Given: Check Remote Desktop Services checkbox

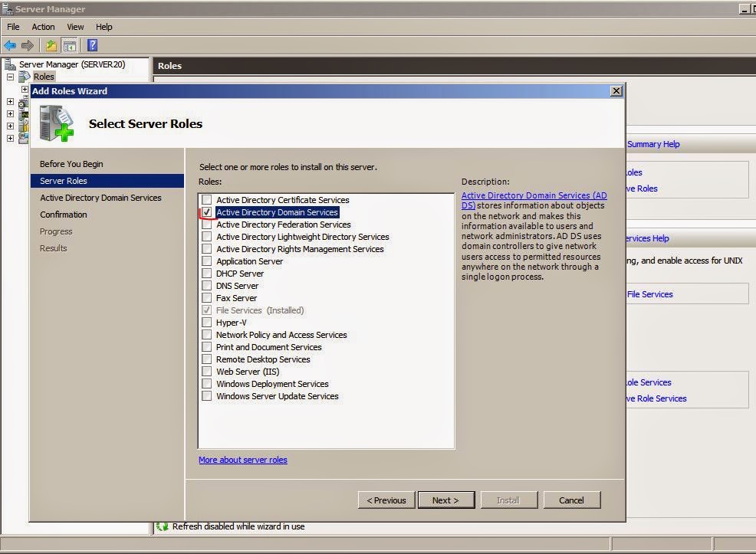Looking at the screenshot, I should (206, 359).
